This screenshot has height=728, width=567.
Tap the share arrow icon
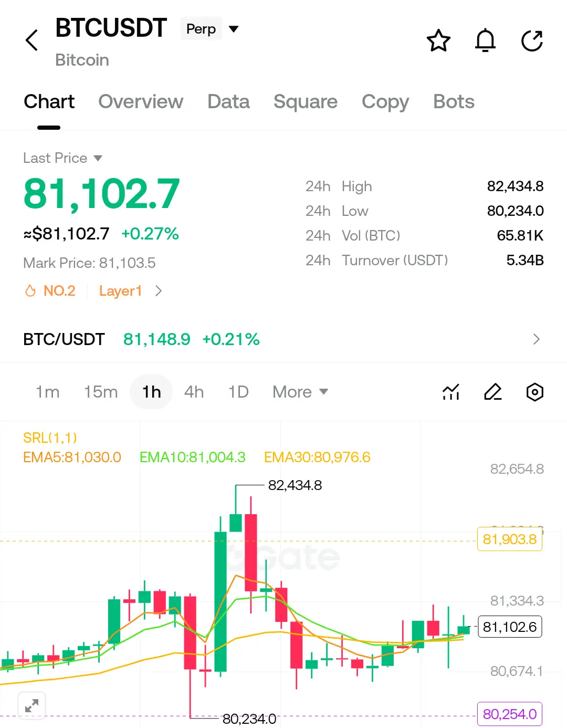click(x=532, y=40)
